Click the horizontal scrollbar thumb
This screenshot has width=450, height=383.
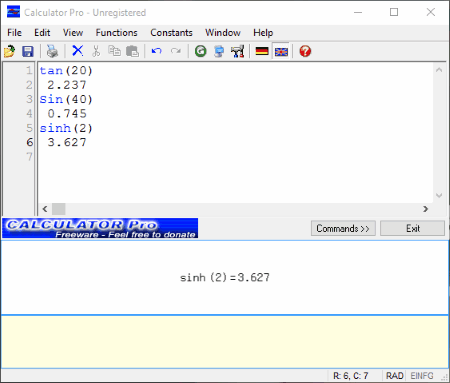tap(59, 209)
